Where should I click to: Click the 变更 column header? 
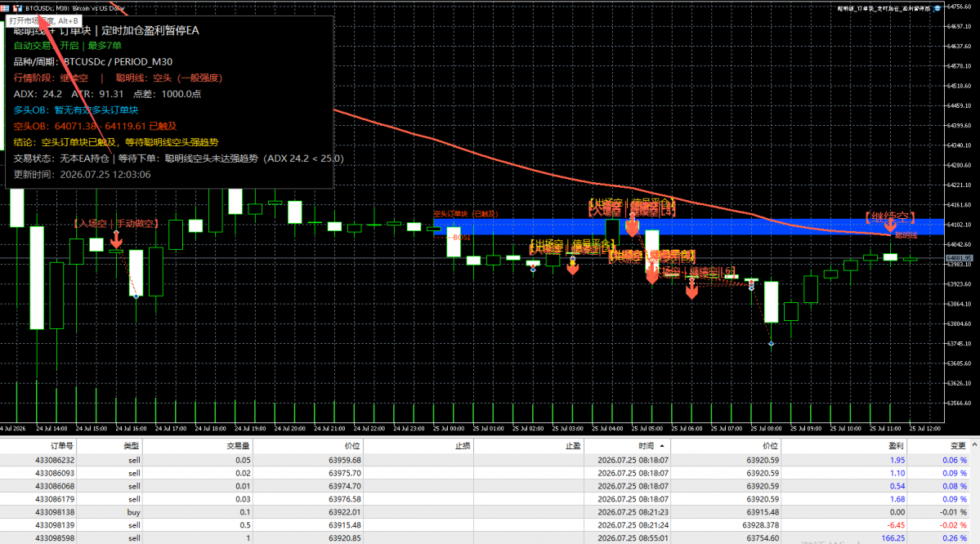click(937, 446)
